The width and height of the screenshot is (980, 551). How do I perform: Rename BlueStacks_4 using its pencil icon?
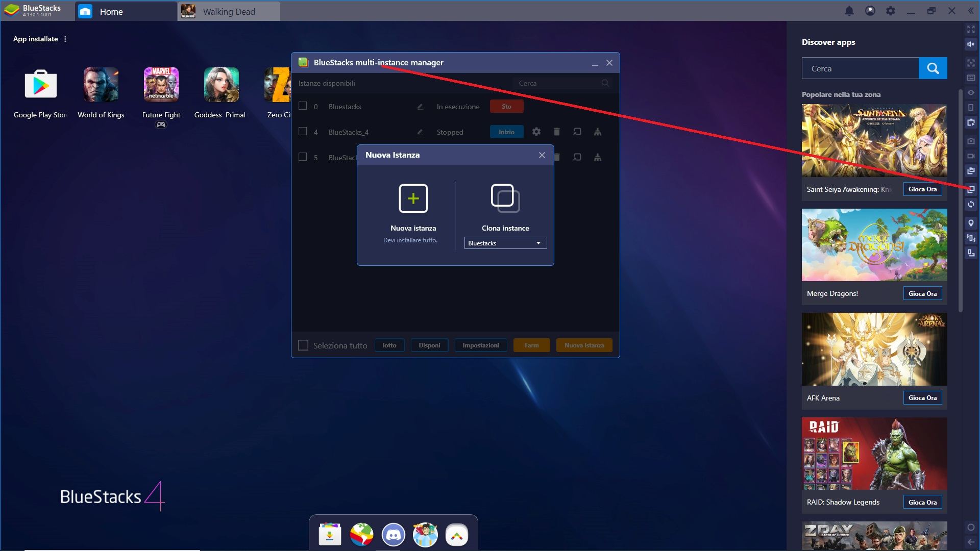tap(420, 132)
